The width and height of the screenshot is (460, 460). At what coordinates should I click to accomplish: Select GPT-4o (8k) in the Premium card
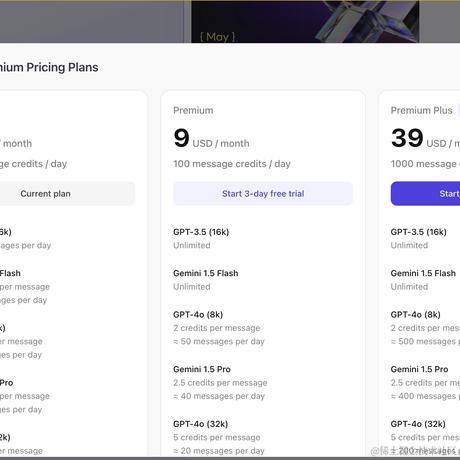[x=198, y=315]
